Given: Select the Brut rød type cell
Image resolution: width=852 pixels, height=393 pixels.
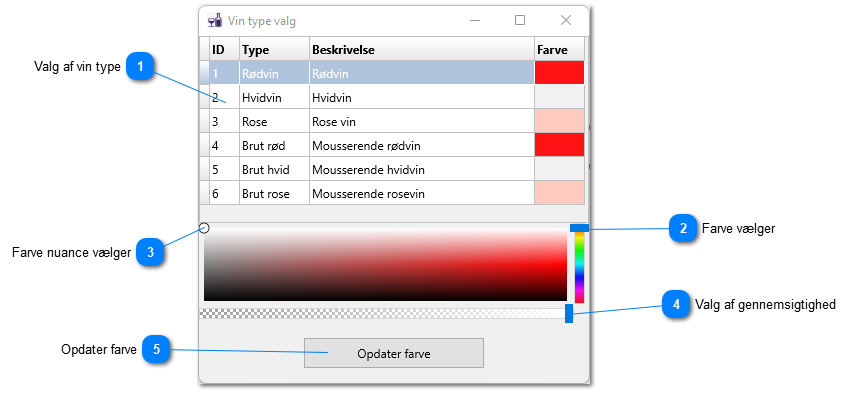Looking at the screenshot, I should [274, 145].
